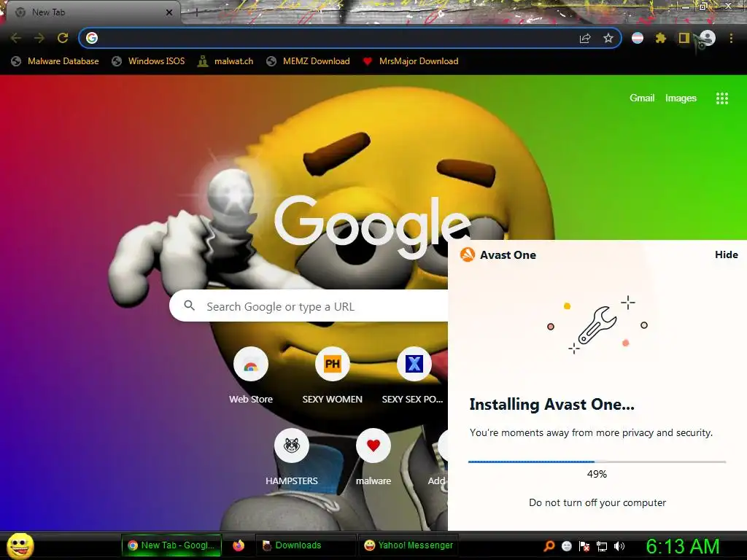Image resolution: width=747 pixels, height=560 pixels.
Task: Select the New Tab browser tab
Action: coord(93,12)
